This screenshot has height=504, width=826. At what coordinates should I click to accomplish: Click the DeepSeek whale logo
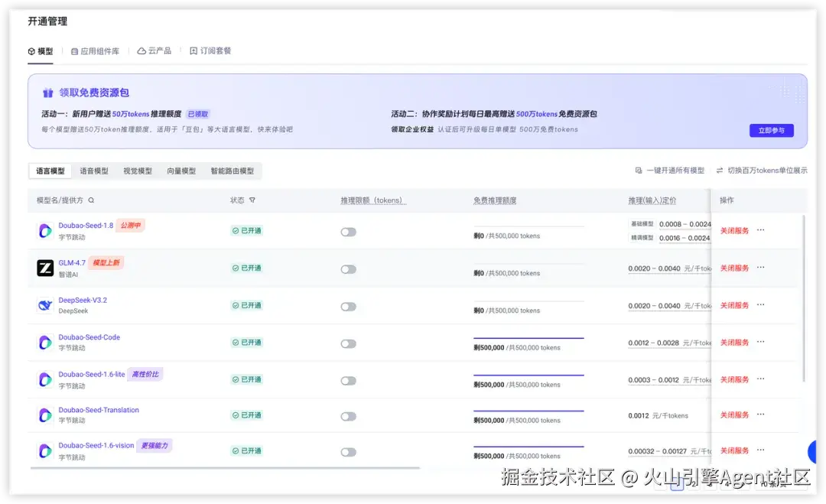click(44, 304)
